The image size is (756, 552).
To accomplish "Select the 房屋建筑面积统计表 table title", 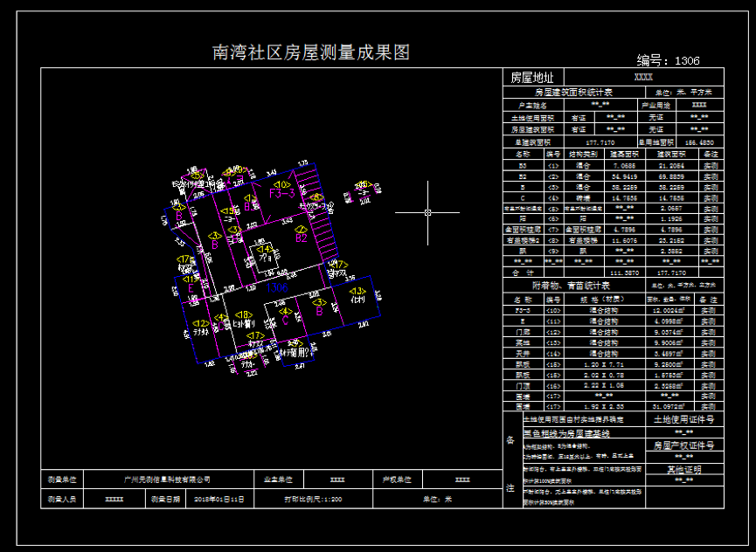I will pyautogui.click(x=573, y=92).
